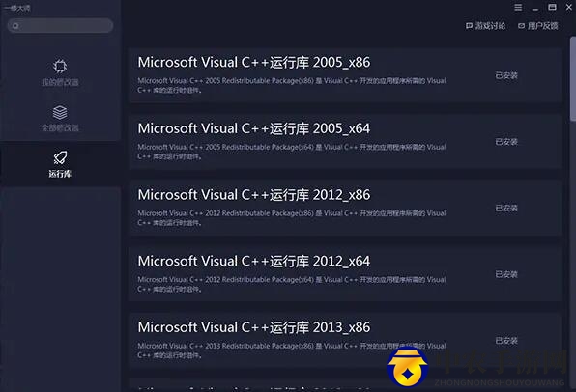Click 已安装 for VC++ 2005_x86
This screenshot has width=576, height=392.
click(x=506, y=75)
